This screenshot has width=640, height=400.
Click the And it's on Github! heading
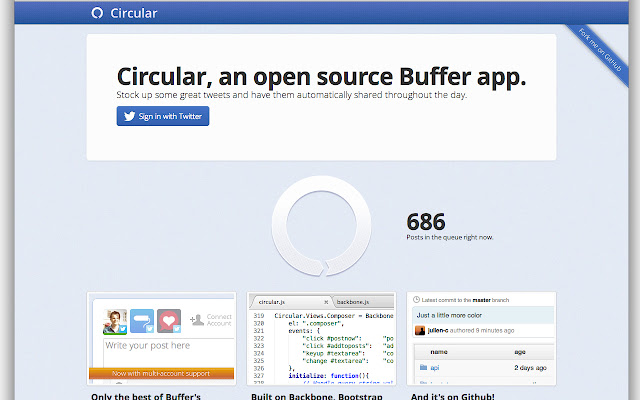point(452,397)
